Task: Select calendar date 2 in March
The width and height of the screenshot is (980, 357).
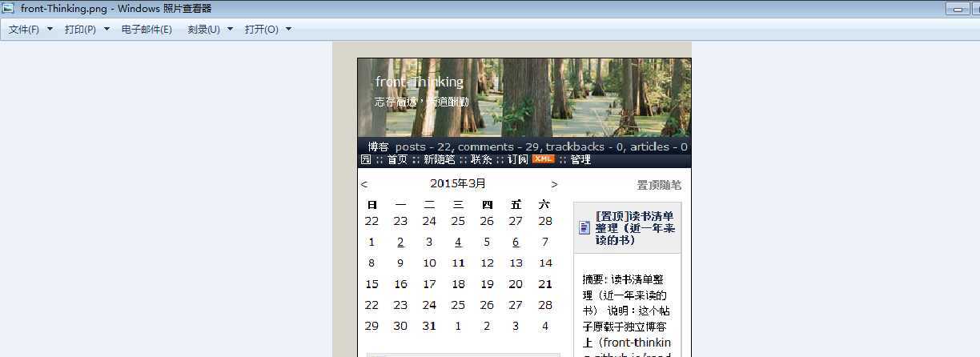Action: (400, 242)
